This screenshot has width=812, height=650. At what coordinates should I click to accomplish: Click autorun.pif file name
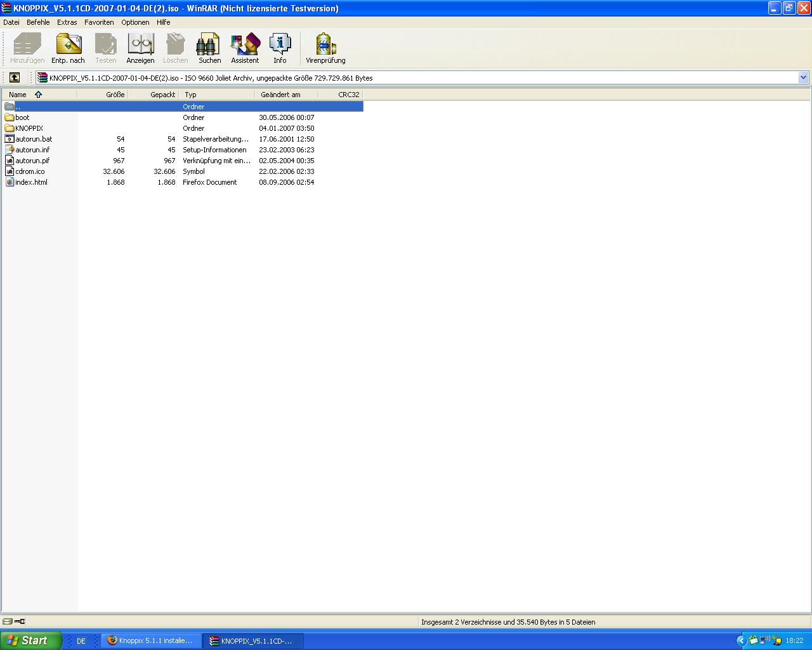(32, 161)
